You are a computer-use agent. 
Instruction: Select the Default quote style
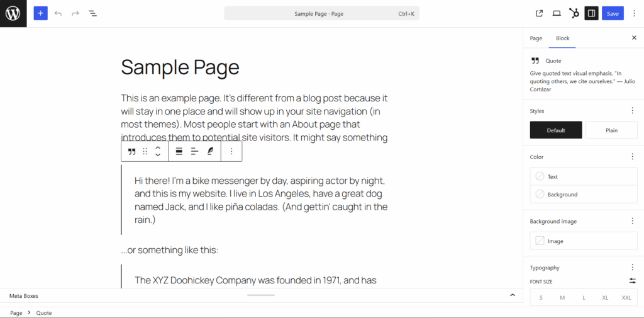[556, 130]
